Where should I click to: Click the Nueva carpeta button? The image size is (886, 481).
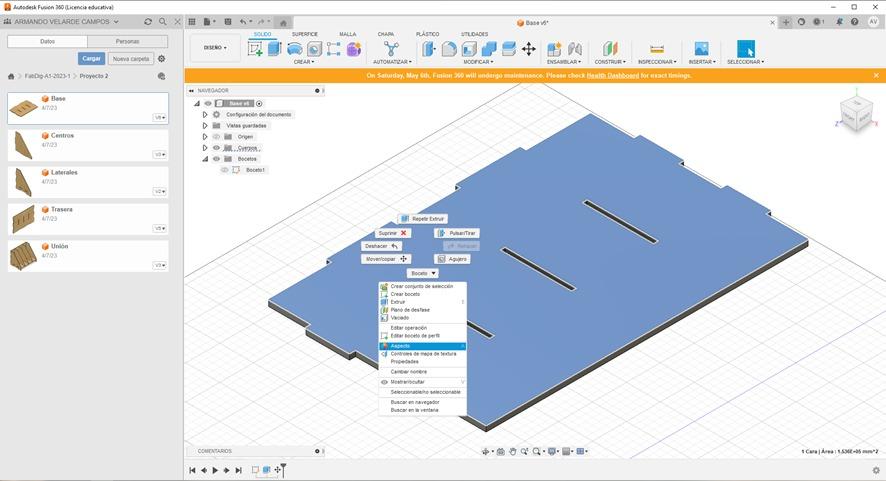point(131,59)
